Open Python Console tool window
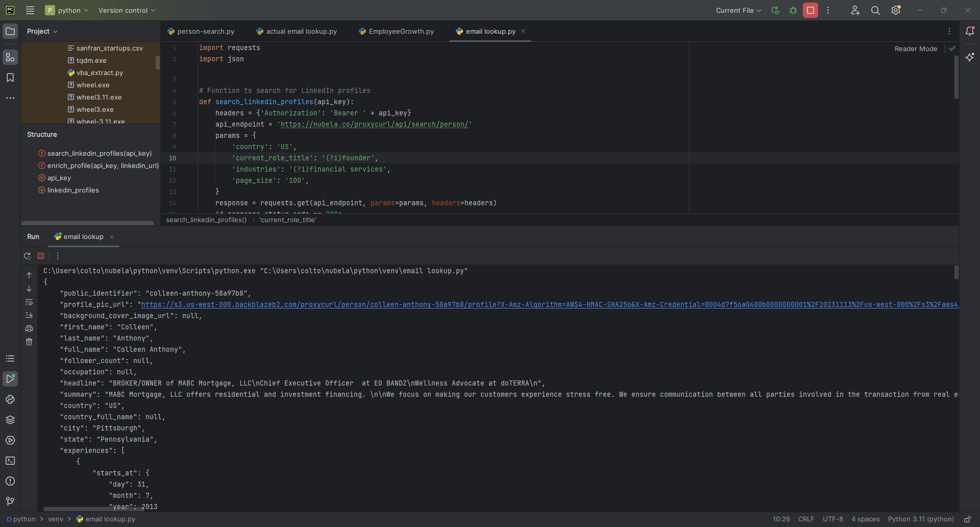Image resolution: width=980 pixels, height=527 pixels. click(10, 399)
